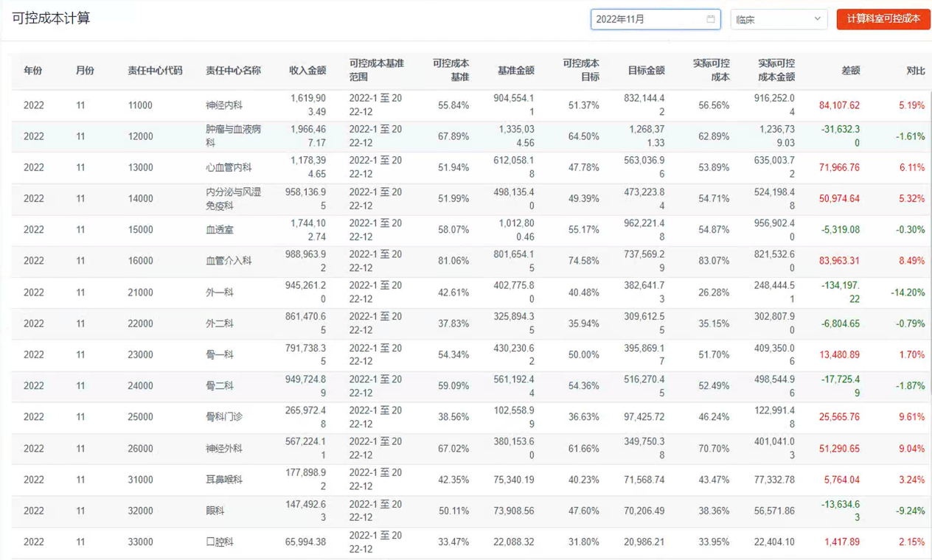
Task: Click the responsibility code 16000 cell
Action: [x=140, y=261]
